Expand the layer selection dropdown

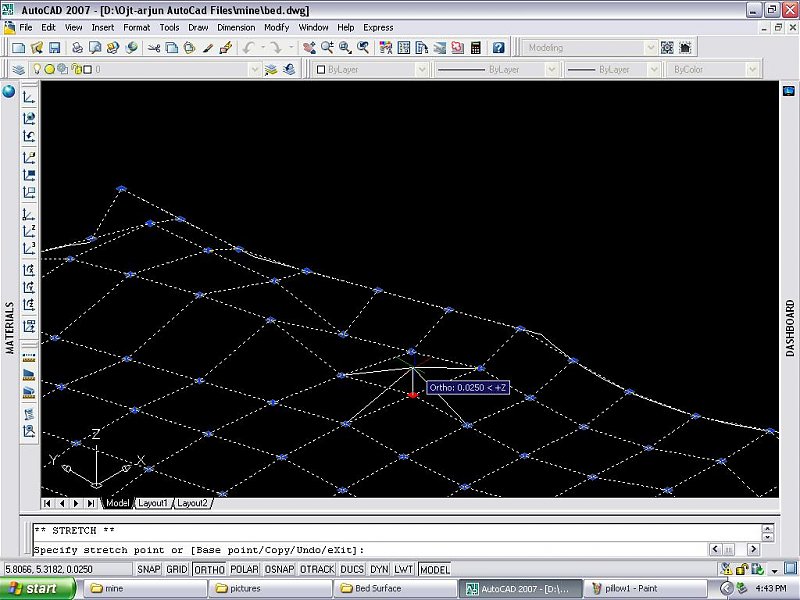coord(253,70)
